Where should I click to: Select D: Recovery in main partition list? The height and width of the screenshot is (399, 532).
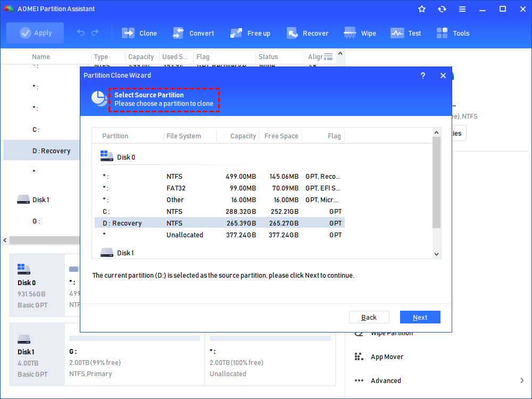[41, 151]
